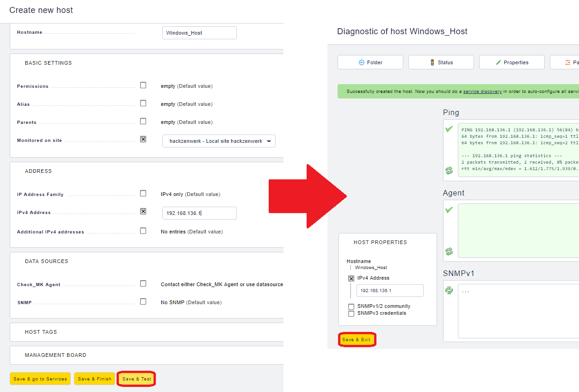Toggle the SNMPv1/2 community checkbox
Image resolution: width=579 pixels, height=392 pixels.
[x=351, y=306]
